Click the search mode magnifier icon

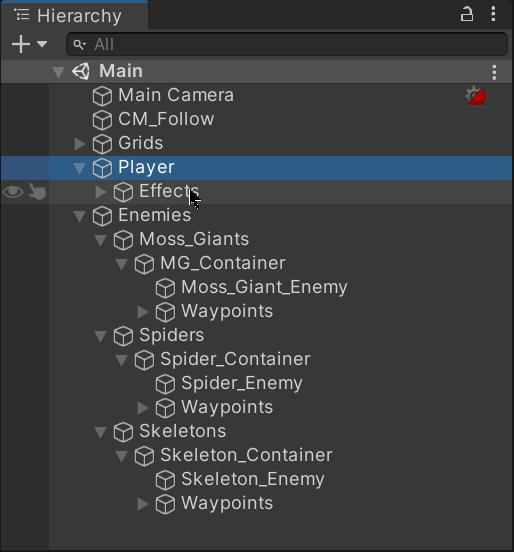tap(80, 45)
